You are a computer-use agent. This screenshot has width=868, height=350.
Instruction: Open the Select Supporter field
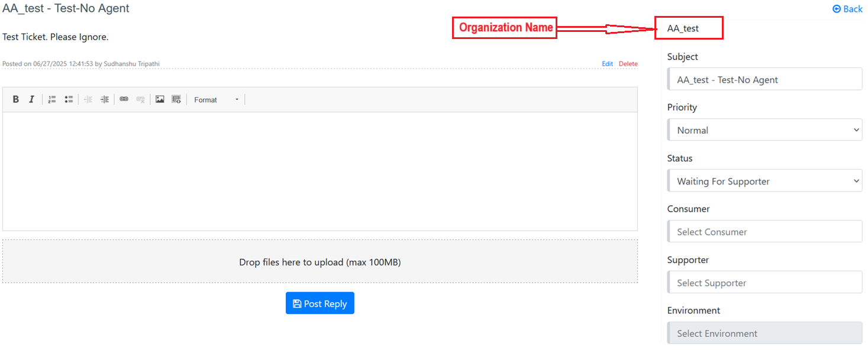pyautogui.click(x=764, y=283)
